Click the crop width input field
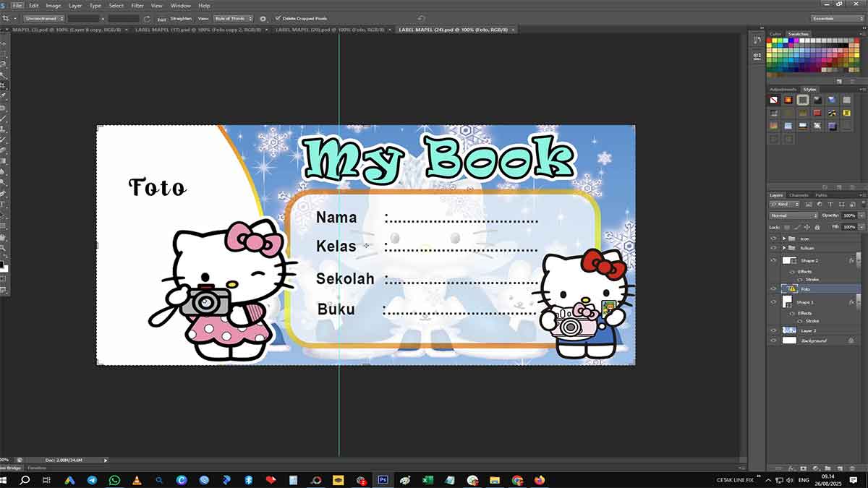This screenshot has width=868, height=488. point(83,18)
